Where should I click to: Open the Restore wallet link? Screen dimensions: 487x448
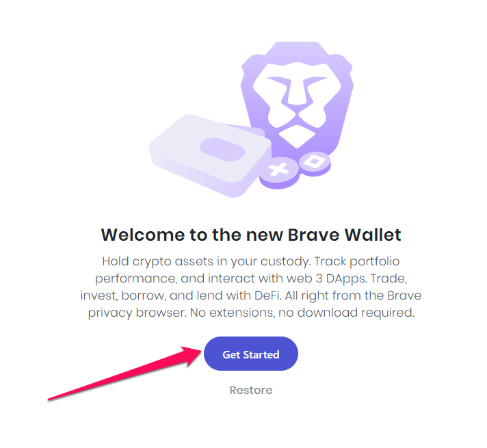point(250,390)
